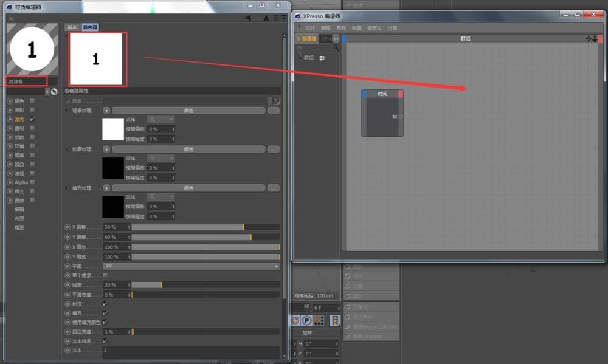
Task: Click the reset arrow icon beside 样条
Action: pos(275,100)
